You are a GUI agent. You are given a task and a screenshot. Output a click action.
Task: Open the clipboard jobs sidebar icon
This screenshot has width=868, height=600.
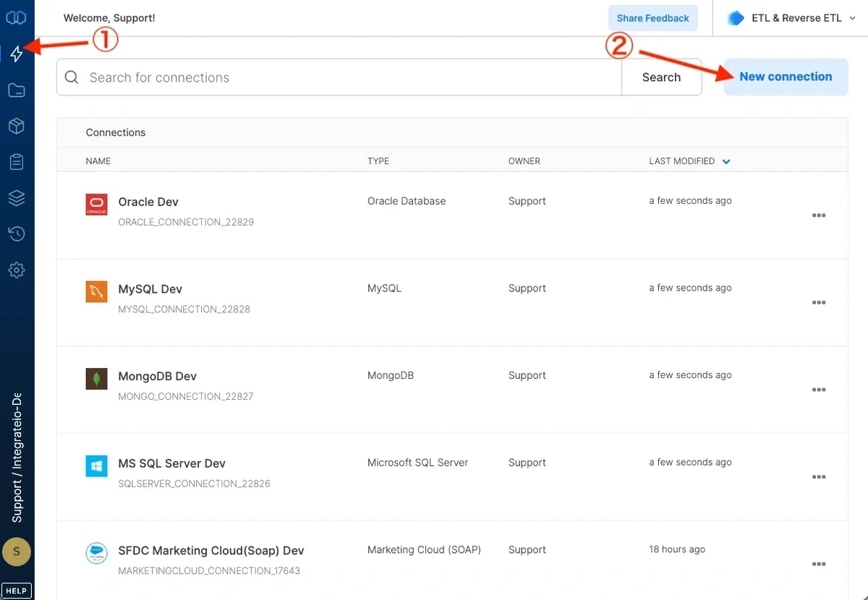[17, 162]
